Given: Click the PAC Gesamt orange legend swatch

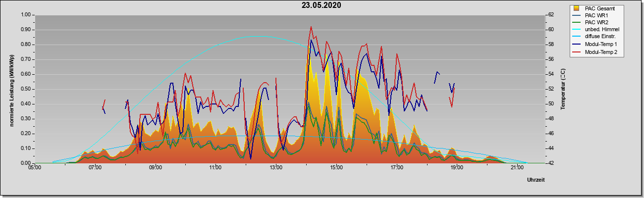Looking at the screenshot, I should pyautogui.click(x=577, y=8).
